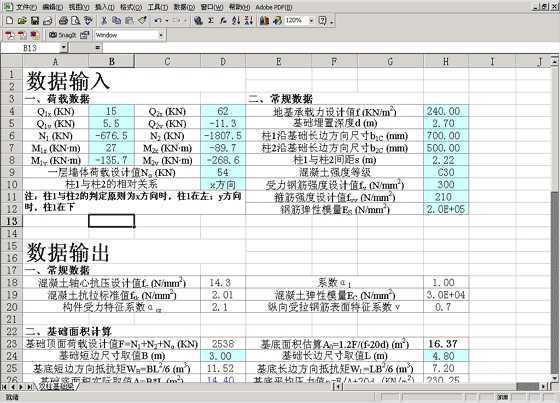Select cell H12 containing 2.0E+05
The width and height of the screenshot is (560, 403).
[446, 209]
